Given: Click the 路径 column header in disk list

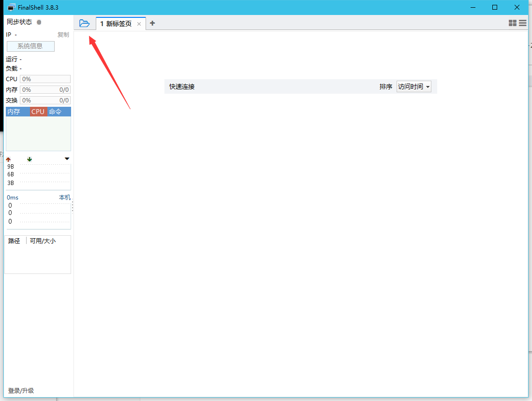Looking at the screenshot, I should click(14, 241).
